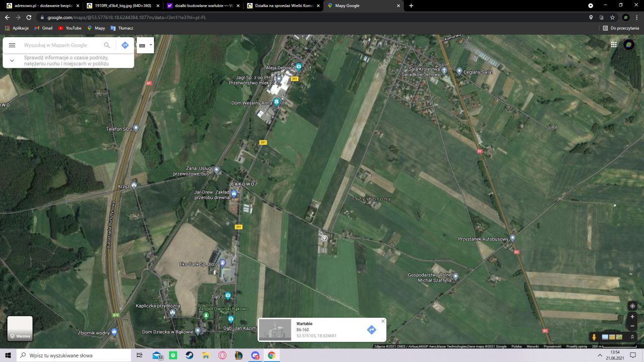Pick up the yellow Street View pegman
Screen dimensions: 644x362
(x=594, y=337)
